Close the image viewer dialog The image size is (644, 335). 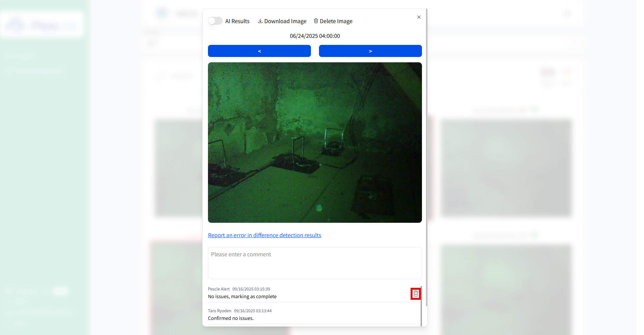tap(419, 17)
